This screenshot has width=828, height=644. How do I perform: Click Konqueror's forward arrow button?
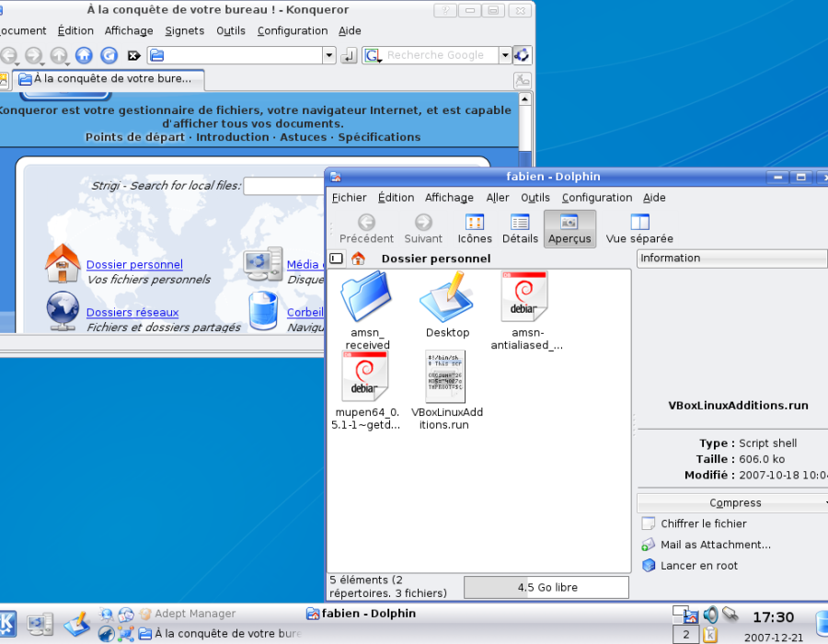34,55
